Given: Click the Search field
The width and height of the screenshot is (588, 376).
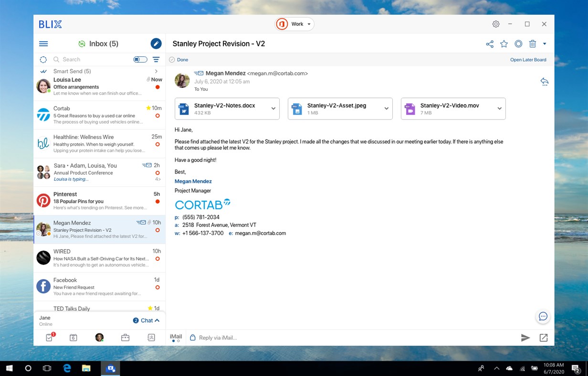Looking at the screenshot, I should pyautogui.click(x=91, y=60).
